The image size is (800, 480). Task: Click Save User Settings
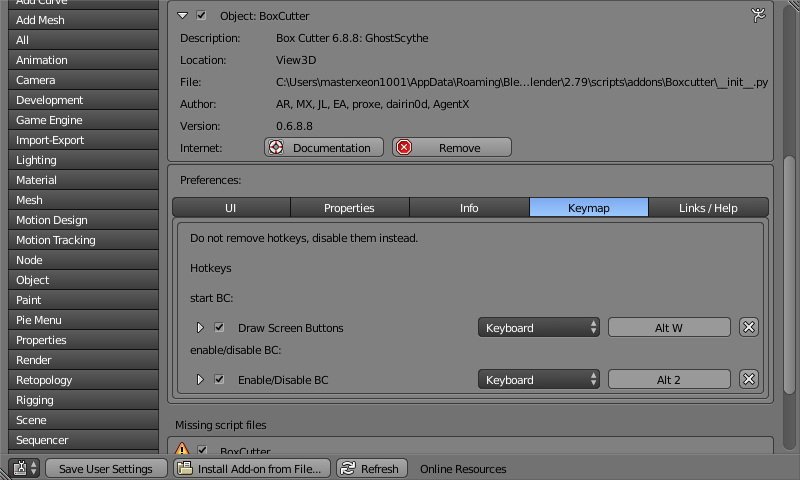(x=105, y=468)
